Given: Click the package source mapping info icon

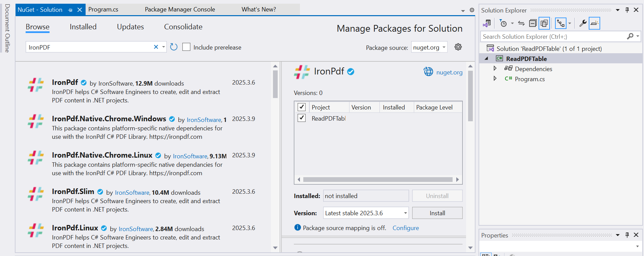Looking at the screenshot, I should pyautogui.click(x=297, y=228).
